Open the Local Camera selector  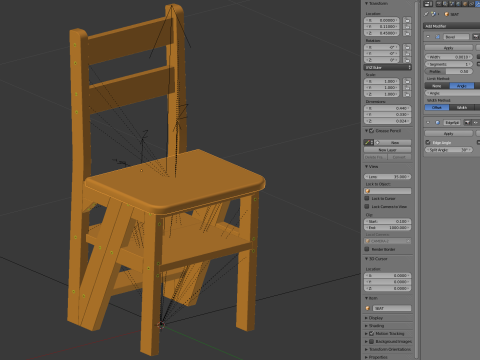388,241
